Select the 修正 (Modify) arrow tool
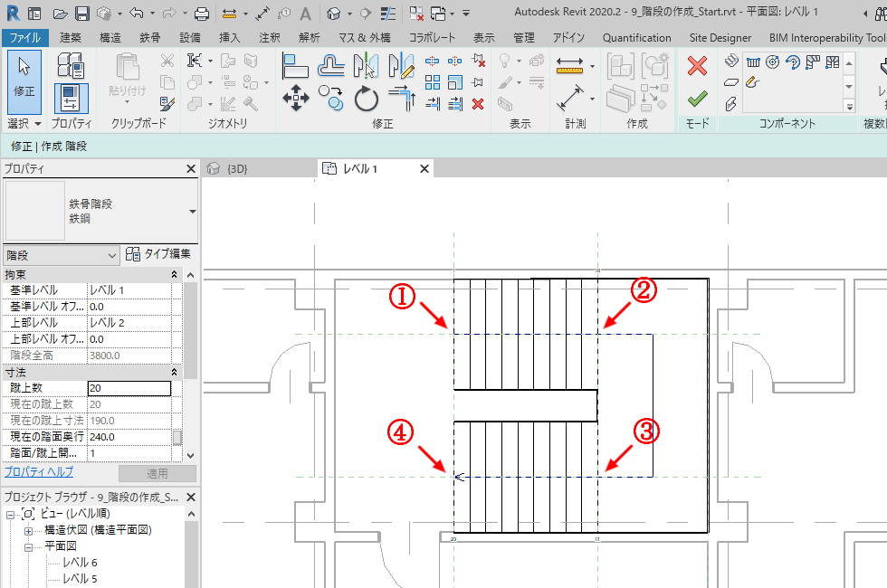Screen dimensions: 887x588 click(24, 81)
